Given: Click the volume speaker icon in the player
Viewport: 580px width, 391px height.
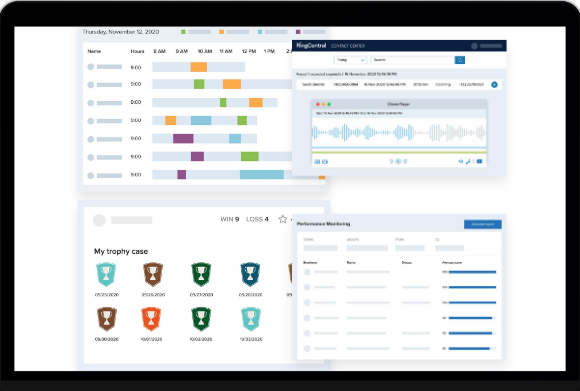Looking at the screenshot, I should coord(461,161).
